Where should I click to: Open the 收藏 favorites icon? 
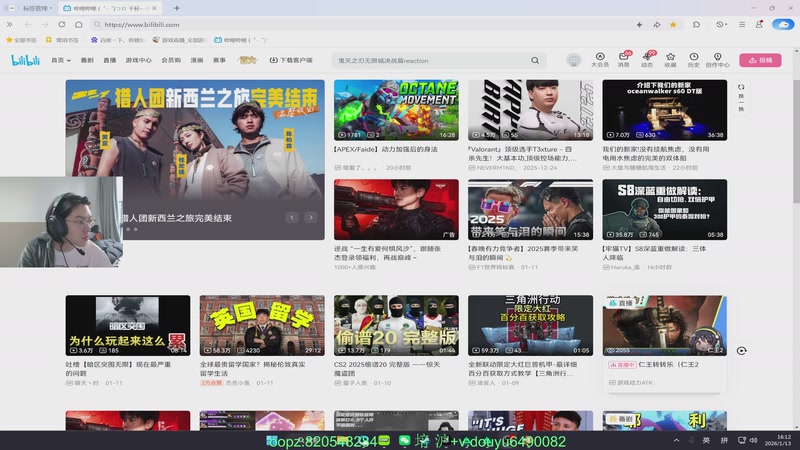pos(670,60)
